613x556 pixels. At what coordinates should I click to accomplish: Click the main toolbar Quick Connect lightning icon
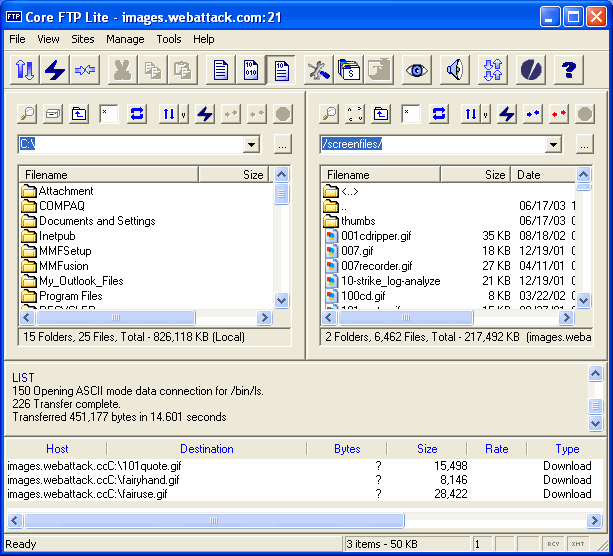55,70
